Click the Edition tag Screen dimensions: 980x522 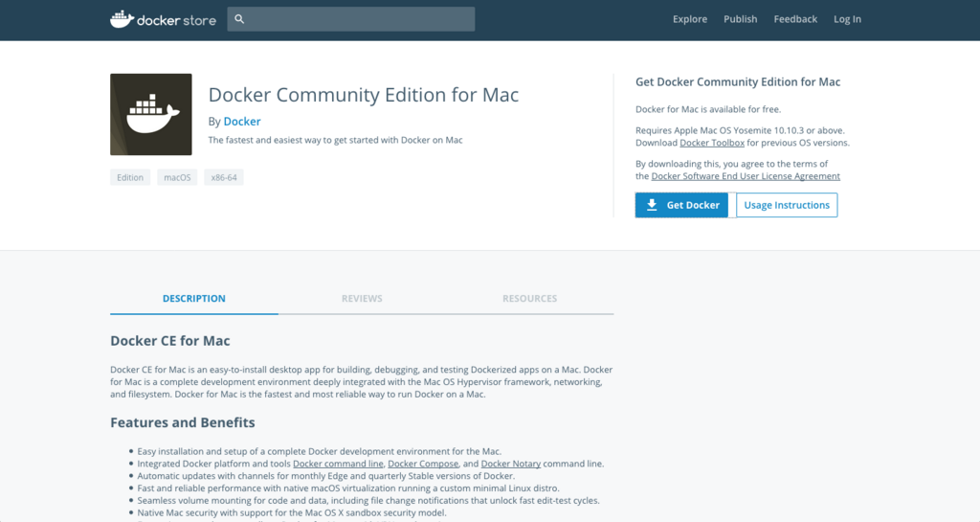tap(130, 177)
